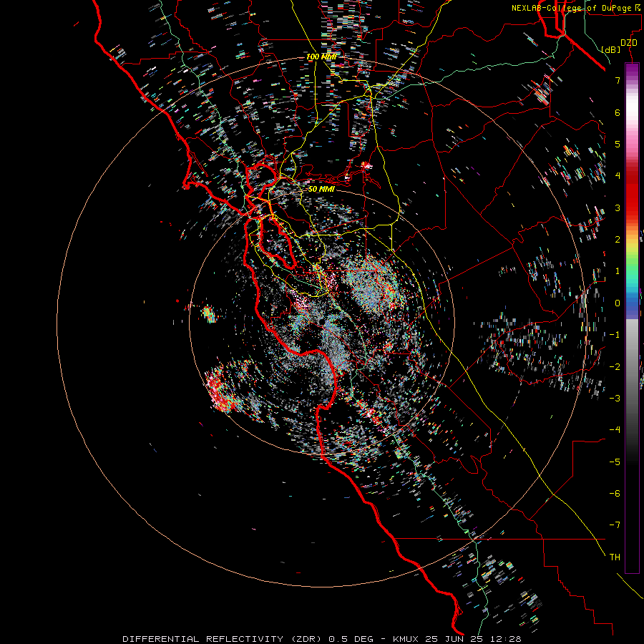Click the "DZD" product label above scale

629,43
